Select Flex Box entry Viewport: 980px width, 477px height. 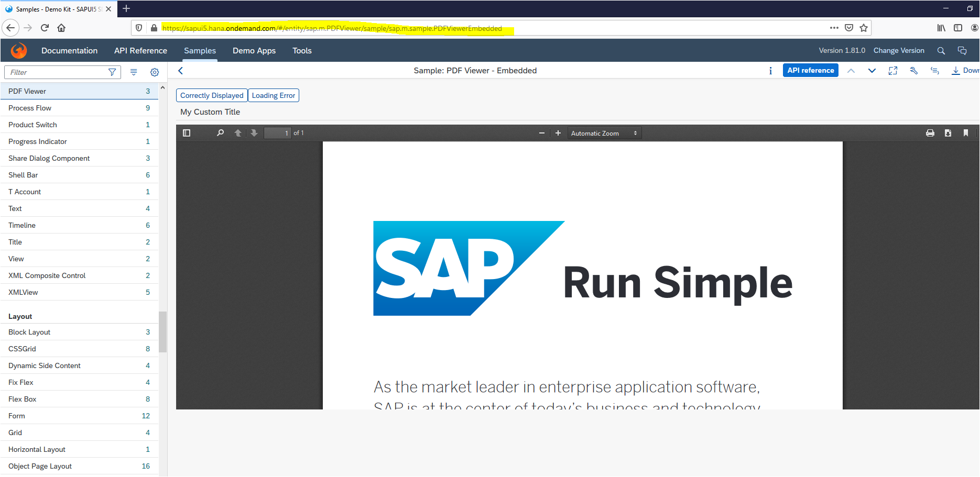79,399
